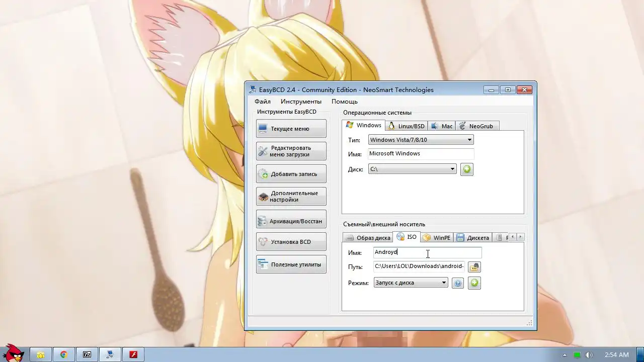Click the ISO Путь path field
644x362 pixels.
pos(419,266)
